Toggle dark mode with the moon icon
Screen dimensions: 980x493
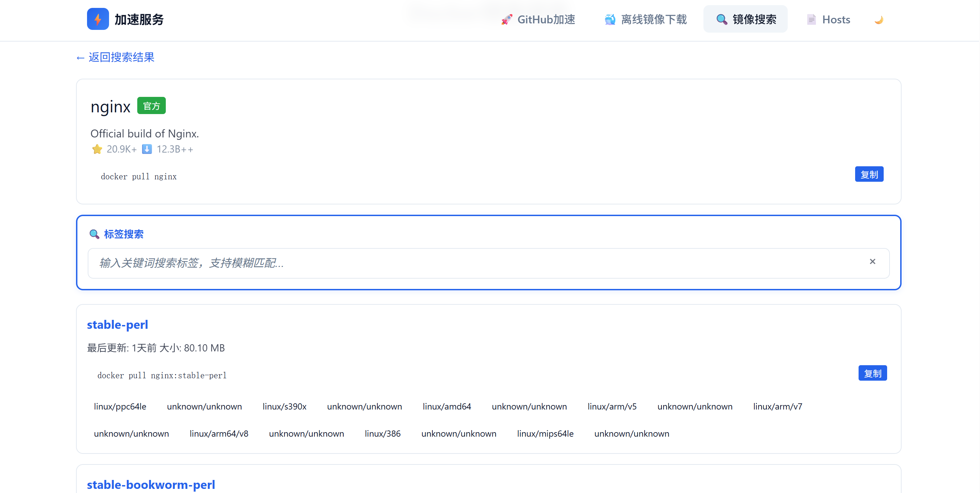tap(879, 20)
